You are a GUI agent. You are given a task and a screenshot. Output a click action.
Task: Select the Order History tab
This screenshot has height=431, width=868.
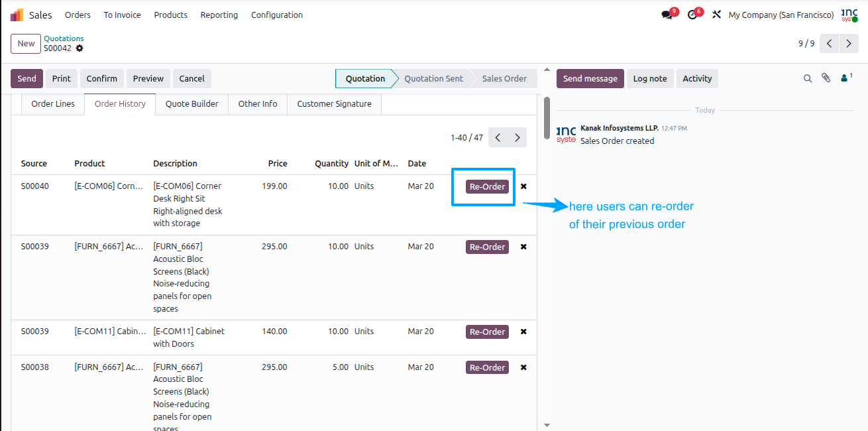120,104
